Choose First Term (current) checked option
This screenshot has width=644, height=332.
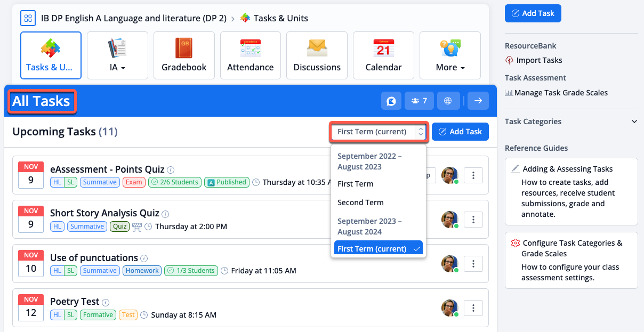pyautogui.click(x=378, y=249)
